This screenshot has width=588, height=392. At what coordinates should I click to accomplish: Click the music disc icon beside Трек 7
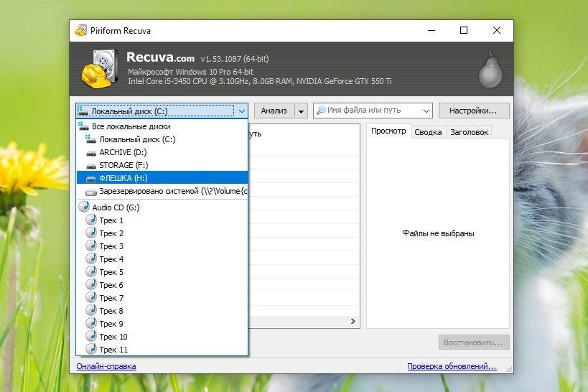tap(91, 297)
